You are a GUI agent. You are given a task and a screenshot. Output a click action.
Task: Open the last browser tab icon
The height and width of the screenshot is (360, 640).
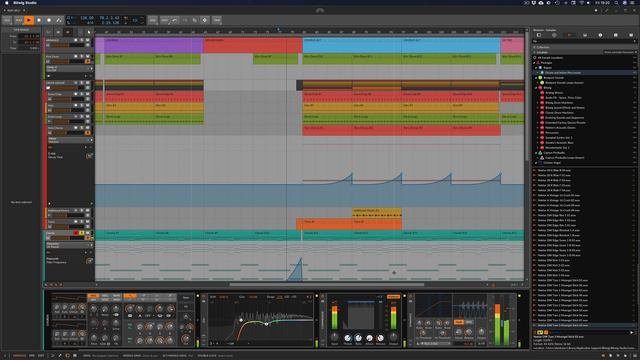coord(631,36)
